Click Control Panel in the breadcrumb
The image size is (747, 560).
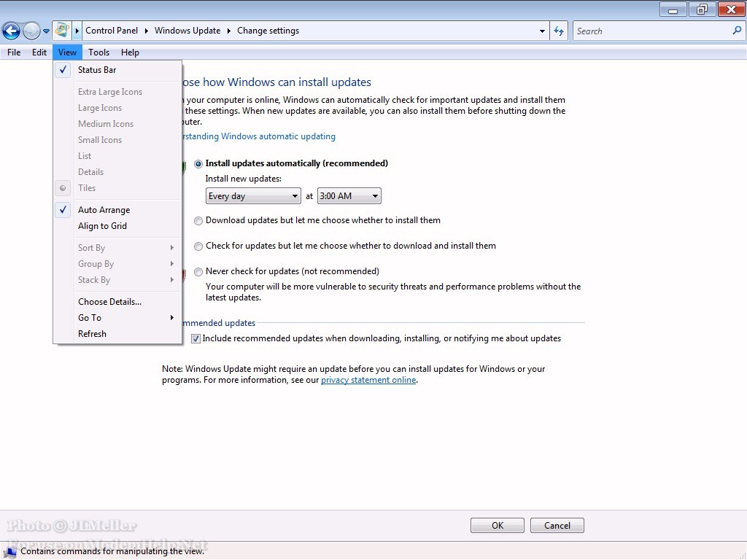tap(112, 31)
